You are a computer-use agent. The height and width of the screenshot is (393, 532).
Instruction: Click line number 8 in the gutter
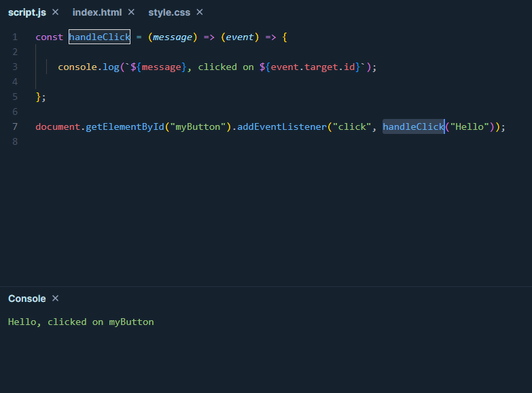(x=15, y=141)
